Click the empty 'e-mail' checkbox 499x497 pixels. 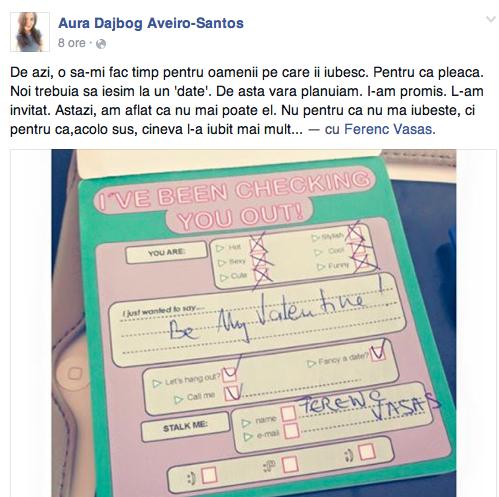click(x=291, y=430)
